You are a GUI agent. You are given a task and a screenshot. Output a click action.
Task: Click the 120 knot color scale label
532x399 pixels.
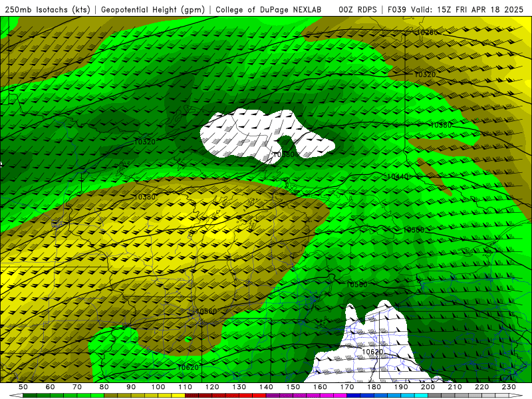(x=212, y=387)
